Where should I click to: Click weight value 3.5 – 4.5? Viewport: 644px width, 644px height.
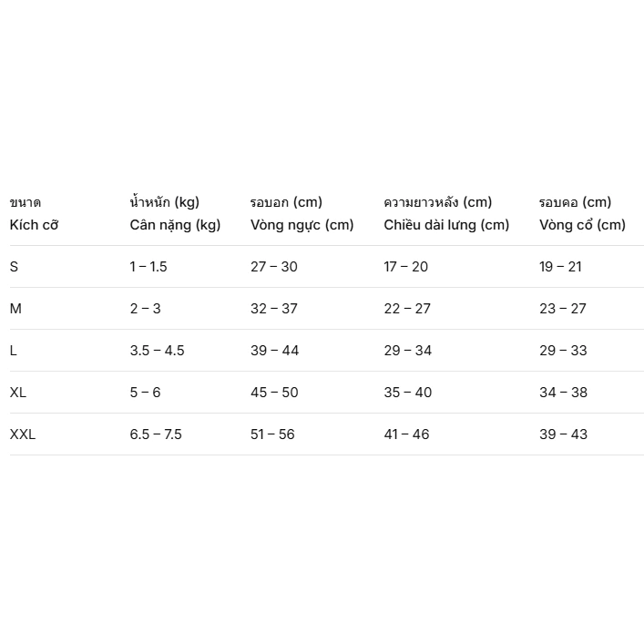click(x=158, y=351)
